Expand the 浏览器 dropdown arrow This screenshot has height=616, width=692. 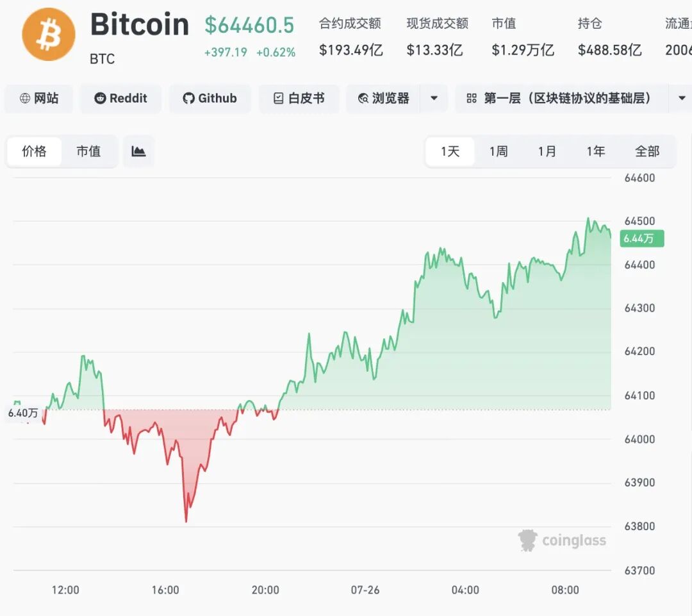click(434, 98)
